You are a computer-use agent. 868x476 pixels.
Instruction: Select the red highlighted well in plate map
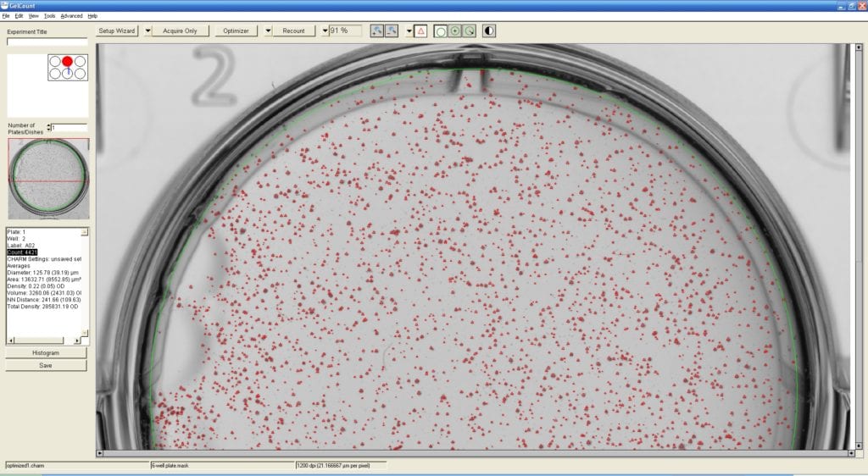tap(67, 62)
